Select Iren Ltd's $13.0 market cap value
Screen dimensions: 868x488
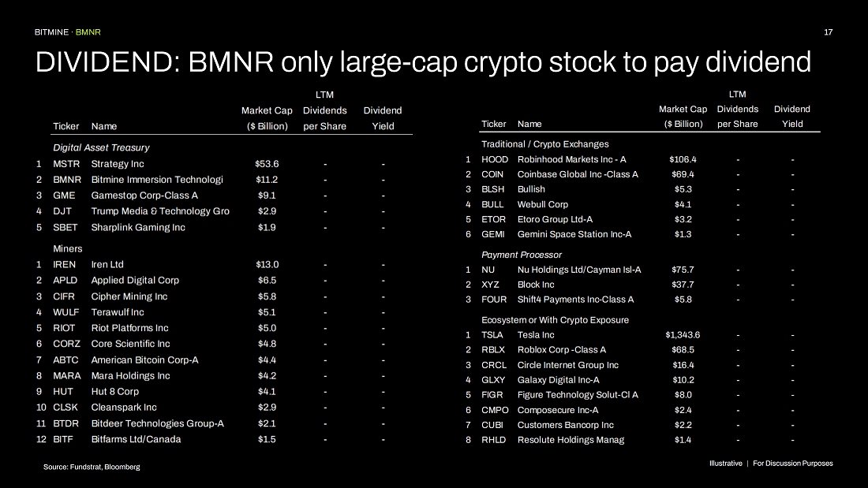[x=268, y=265]
